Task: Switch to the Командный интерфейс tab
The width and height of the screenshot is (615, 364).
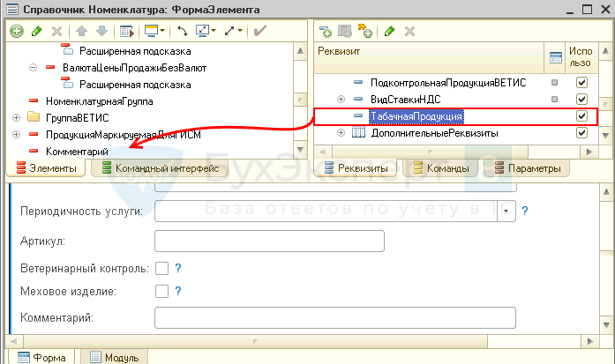Action: coord(160,168)
